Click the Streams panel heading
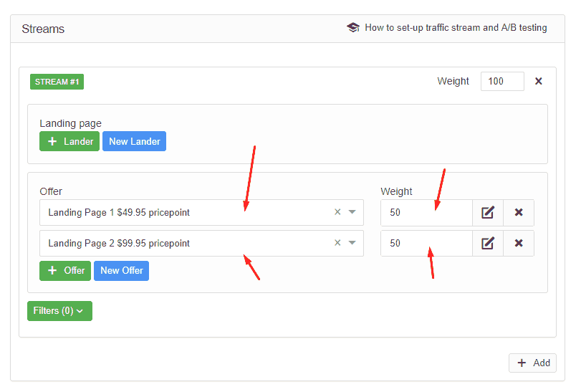 point(43,29)
